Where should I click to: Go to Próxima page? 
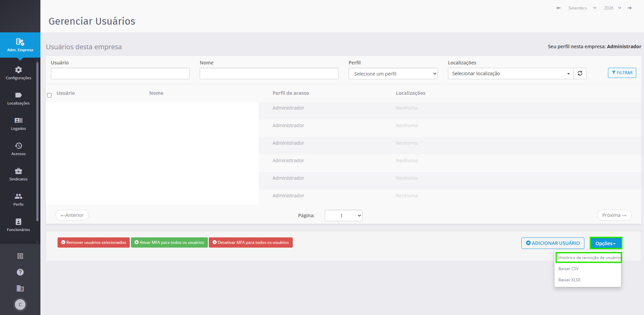(614, 215)
